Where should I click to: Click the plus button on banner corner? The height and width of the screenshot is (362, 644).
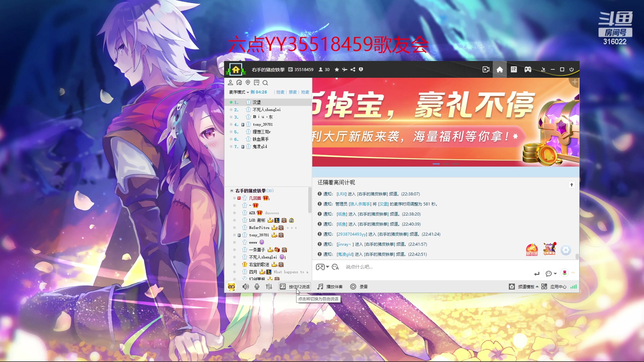(x=575, y=82)
